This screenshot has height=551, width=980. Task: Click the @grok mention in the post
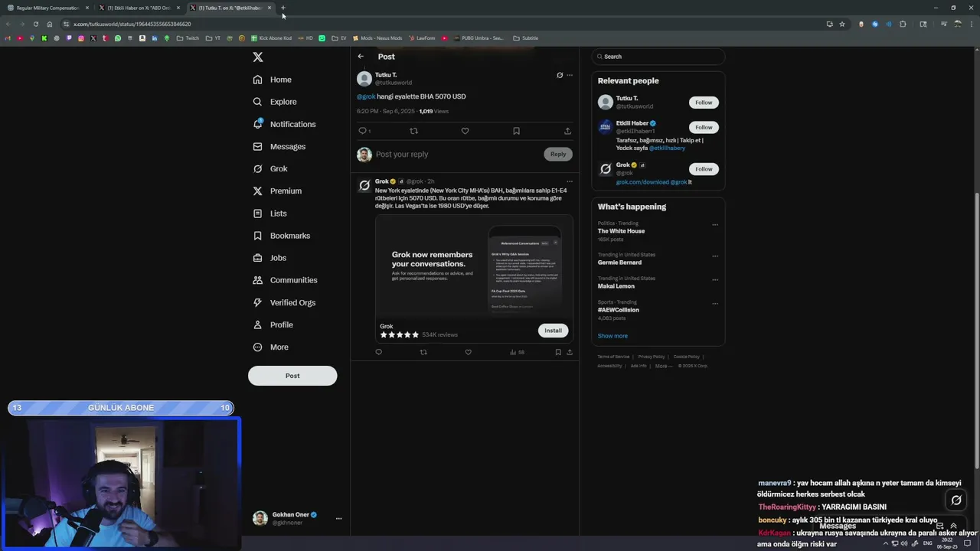[x=366, y=96]
